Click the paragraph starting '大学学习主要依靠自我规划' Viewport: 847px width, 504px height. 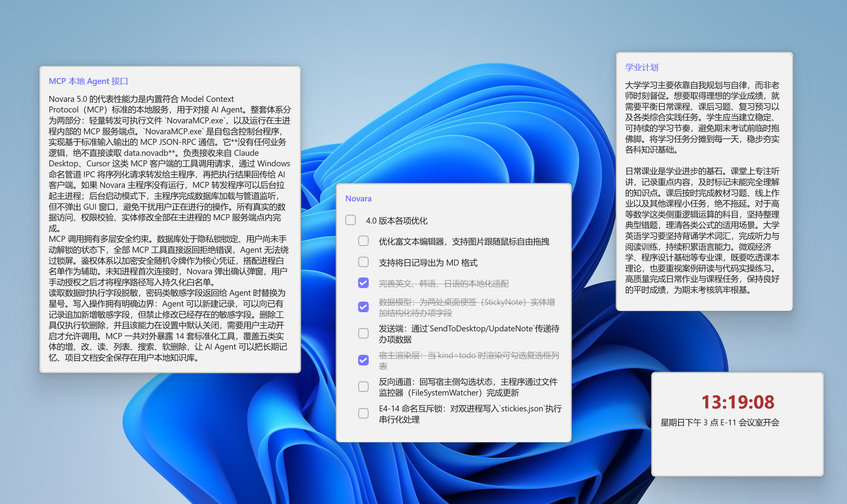(x=702, y=117)
